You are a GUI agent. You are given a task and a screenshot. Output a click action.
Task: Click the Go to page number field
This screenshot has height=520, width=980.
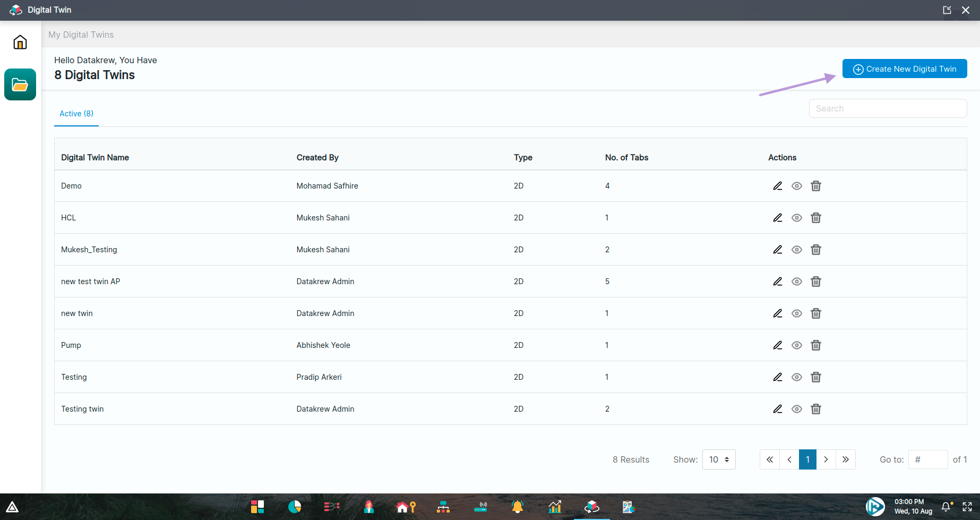click(x=927, y=459)
